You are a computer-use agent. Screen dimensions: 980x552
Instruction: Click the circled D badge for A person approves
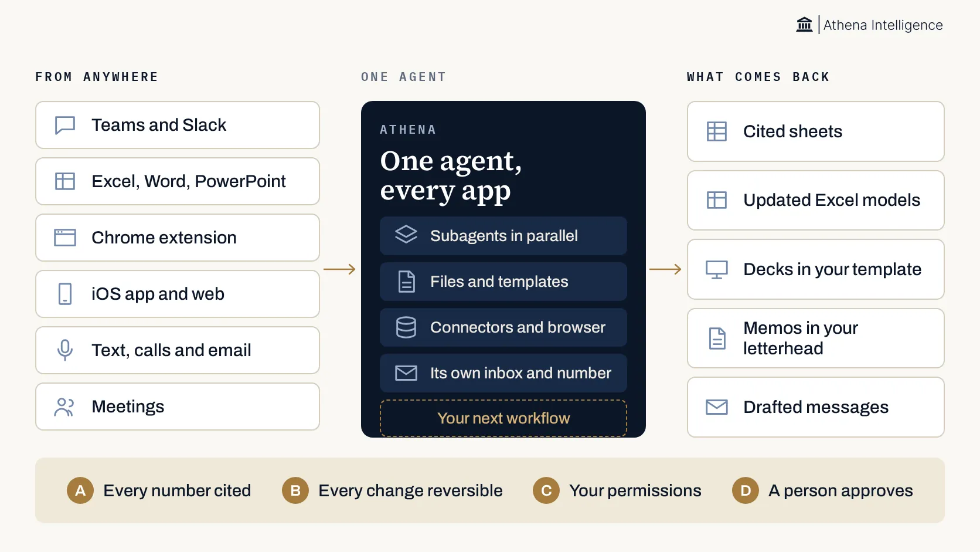click(x=746, y=490)
